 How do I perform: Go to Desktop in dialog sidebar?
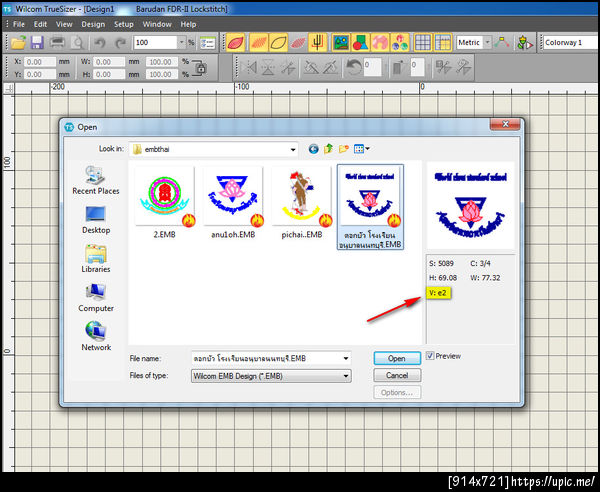tap(96, 220)
